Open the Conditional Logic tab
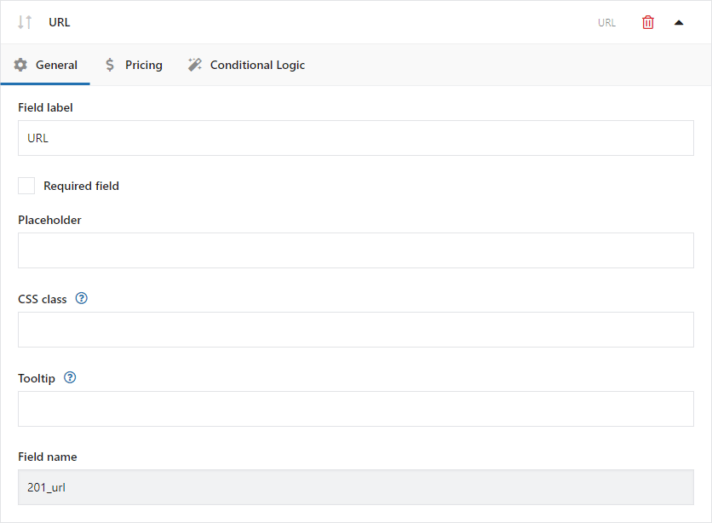This screenshot has width=712, height=523. coord(247,65)
